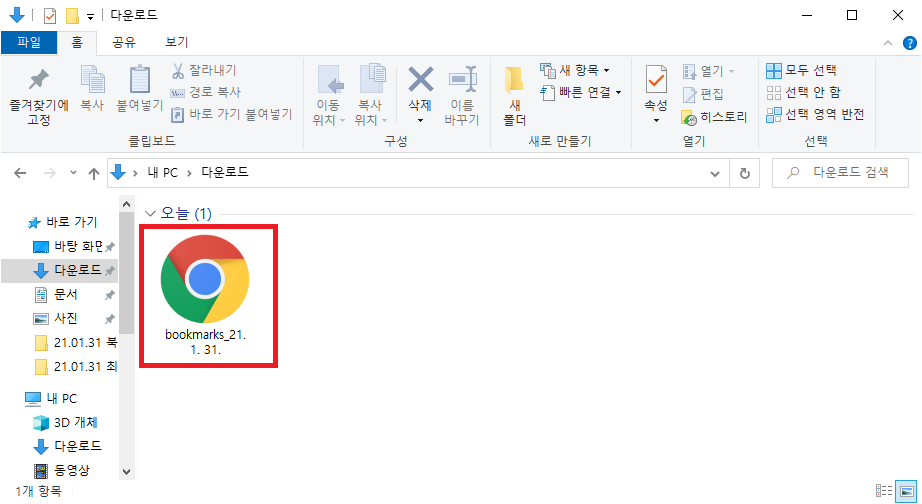The width and height of the screenshot is (922, 504).
Task: Switch to the 홈 (Home) tab
Action: [77, 42]
